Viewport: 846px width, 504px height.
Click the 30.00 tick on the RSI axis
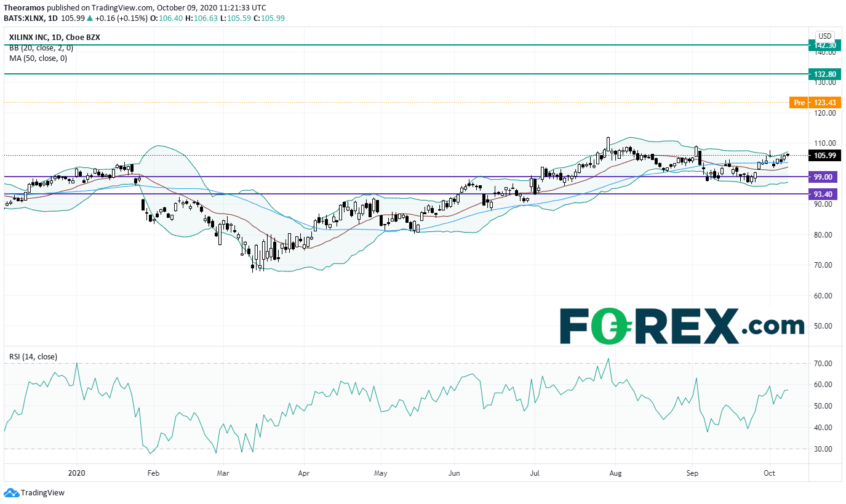[823, 449]
